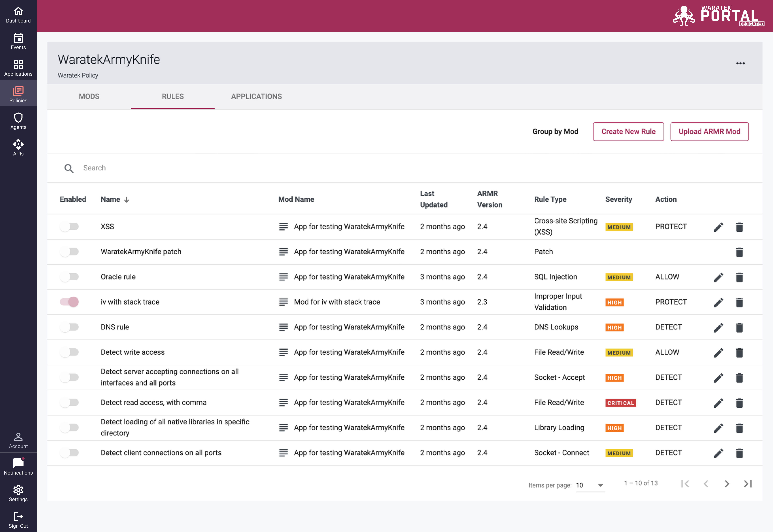Click the Rule Type column header

550,199
